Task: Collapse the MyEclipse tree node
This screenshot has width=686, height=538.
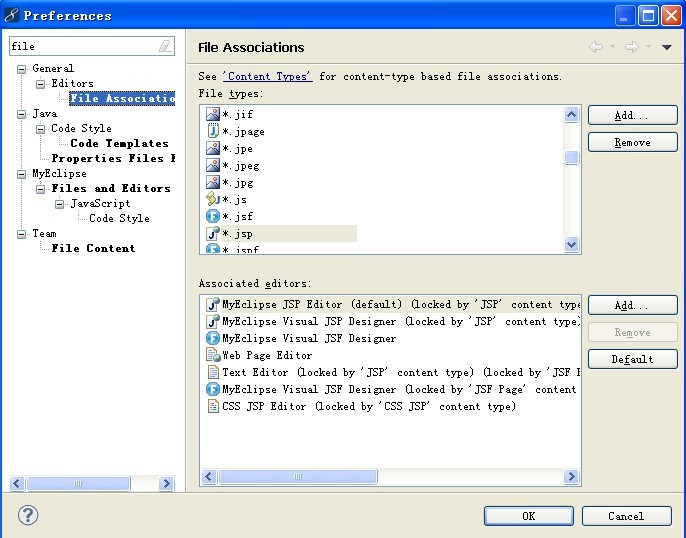Action: pos(22,174)
